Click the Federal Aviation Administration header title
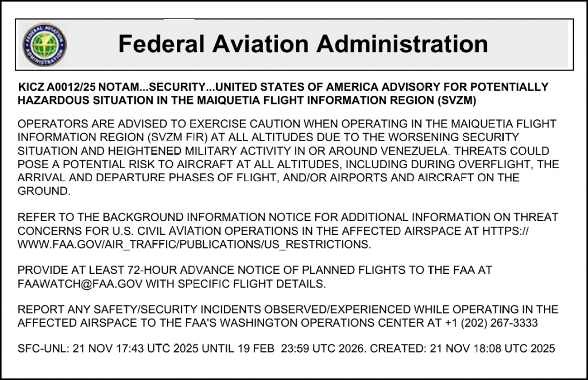Screen dimensions: 588x380 303,44
